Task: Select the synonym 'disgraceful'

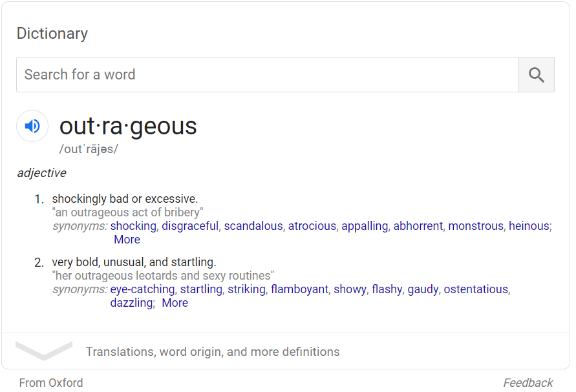Action: click(x=190, y=226)
